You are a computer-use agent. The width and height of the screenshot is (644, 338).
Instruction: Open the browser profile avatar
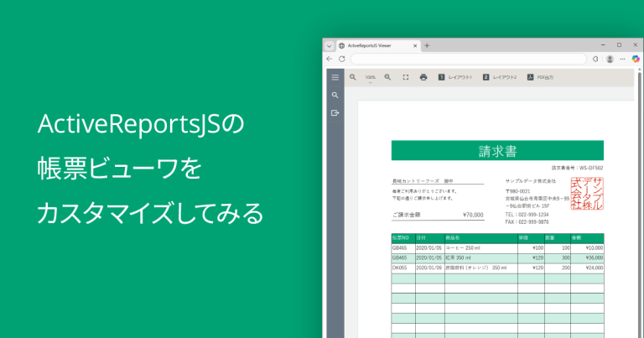tap(610, 59)
